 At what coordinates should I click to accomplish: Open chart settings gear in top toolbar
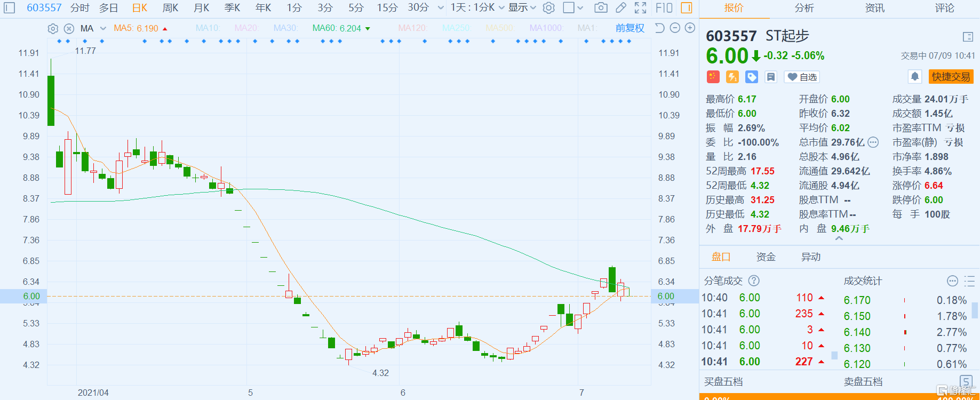point(548,7)
